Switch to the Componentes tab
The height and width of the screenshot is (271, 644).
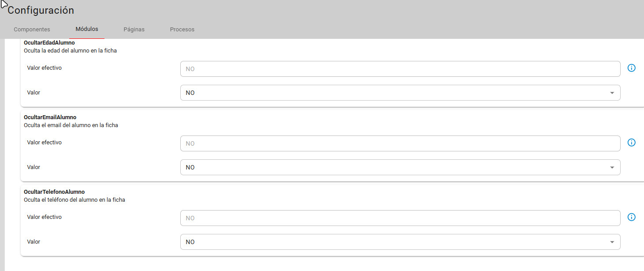[x=32, y=30]
